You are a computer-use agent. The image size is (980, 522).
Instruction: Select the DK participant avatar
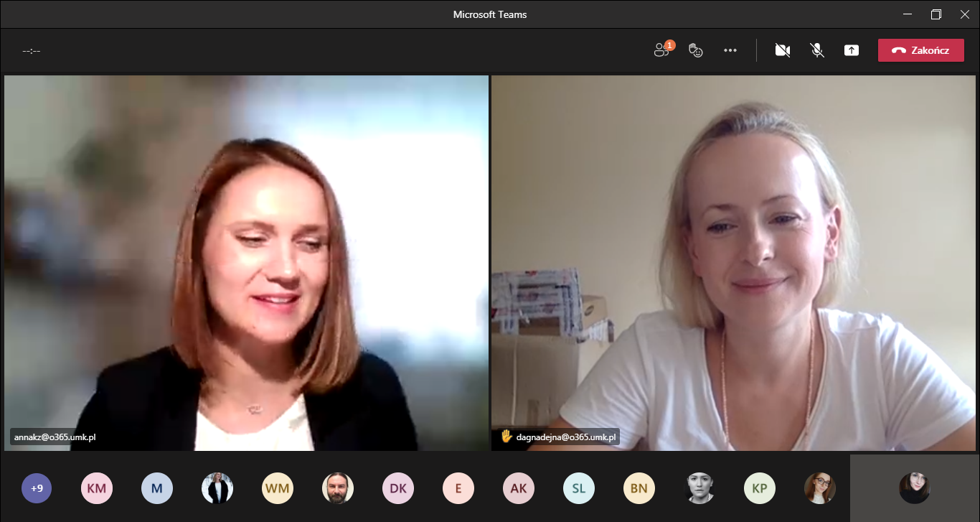[x=397, y=488]
